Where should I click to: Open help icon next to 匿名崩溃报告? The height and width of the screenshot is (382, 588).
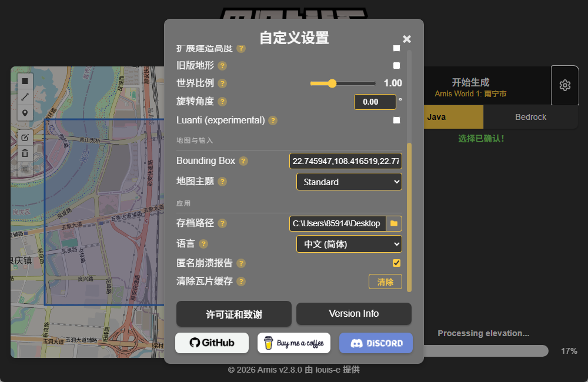tap(241, 263)
